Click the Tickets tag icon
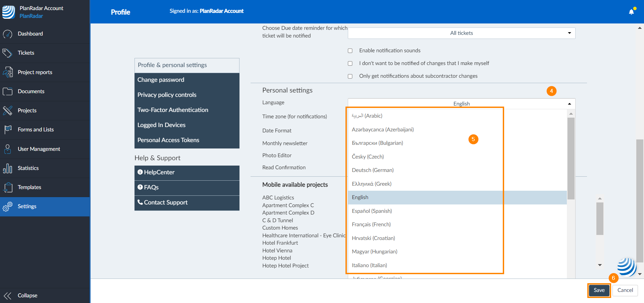This screenshot has height=303, width=644. (7, 53)
